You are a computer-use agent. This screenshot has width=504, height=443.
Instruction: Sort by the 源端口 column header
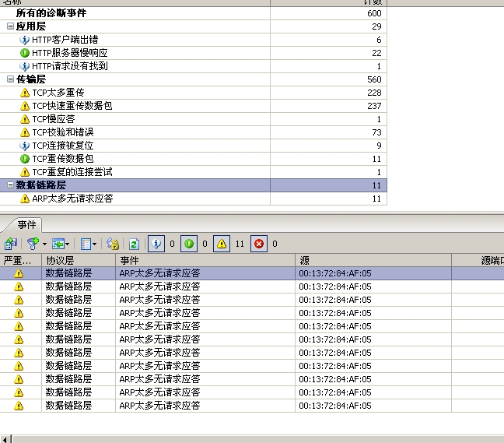[x=478, y=260]
